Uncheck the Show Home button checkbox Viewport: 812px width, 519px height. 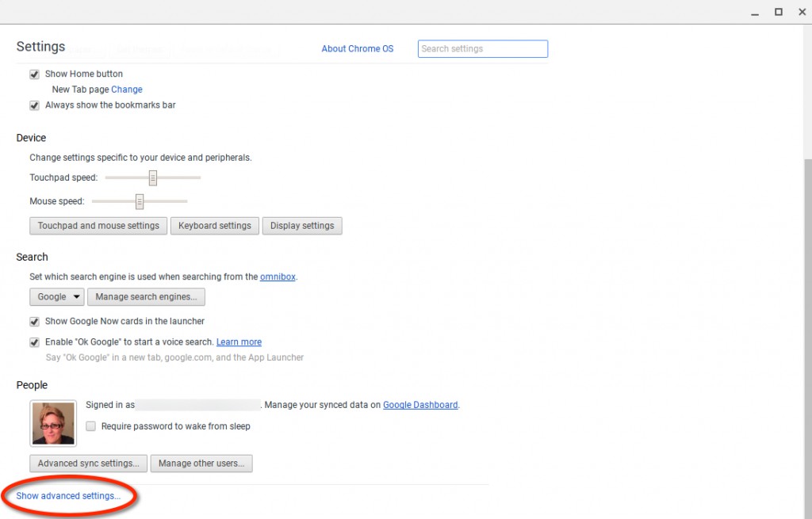pyautogui.click(x=34, y=74)
